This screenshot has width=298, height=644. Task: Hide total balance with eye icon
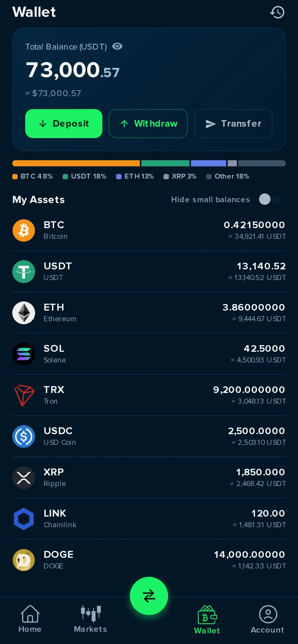(117, 46)
